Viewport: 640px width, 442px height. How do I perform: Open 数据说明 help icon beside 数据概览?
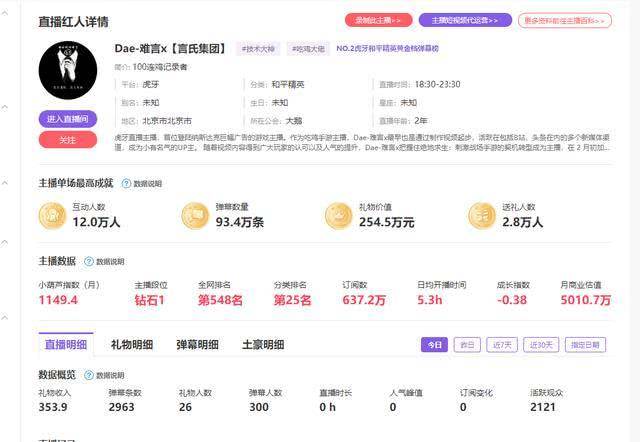click(89, 375)
